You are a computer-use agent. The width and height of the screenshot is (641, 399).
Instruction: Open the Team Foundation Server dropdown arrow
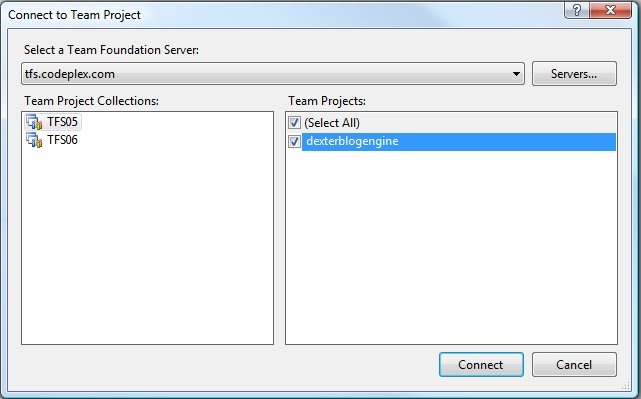(516, 74)
